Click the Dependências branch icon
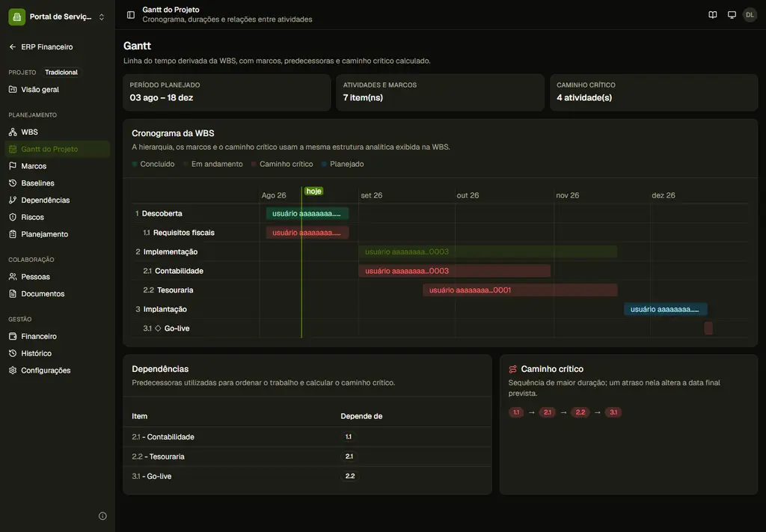This screenshot has width=766, height=532. pyautogui.click(x=13, y=201)
